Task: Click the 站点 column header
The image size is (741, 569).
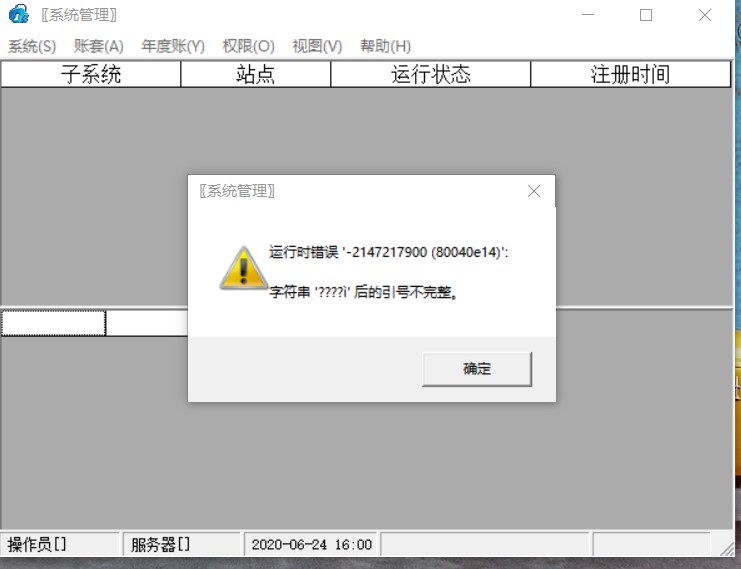Action: (x=256, y=74)
